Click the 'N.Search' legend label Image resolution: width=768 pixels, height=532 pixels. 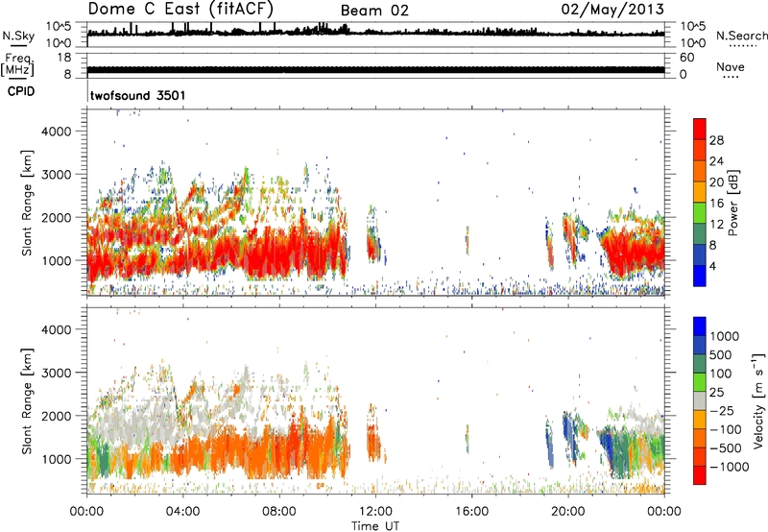coord(741,36)
